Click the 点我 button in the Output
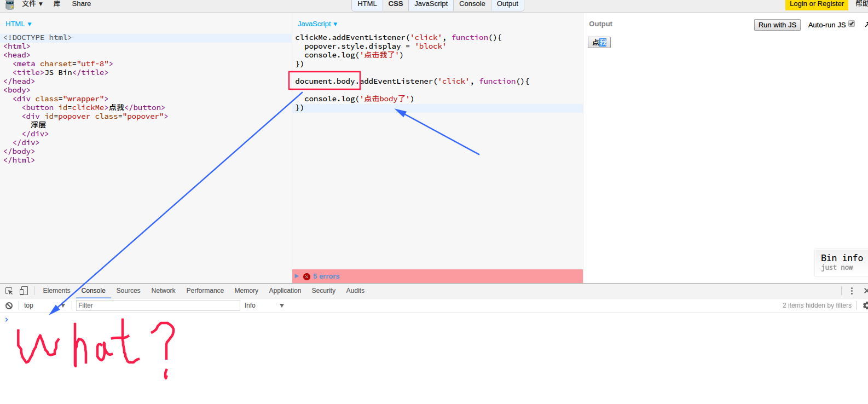The image size is (868, 404). tap(599, 42)
